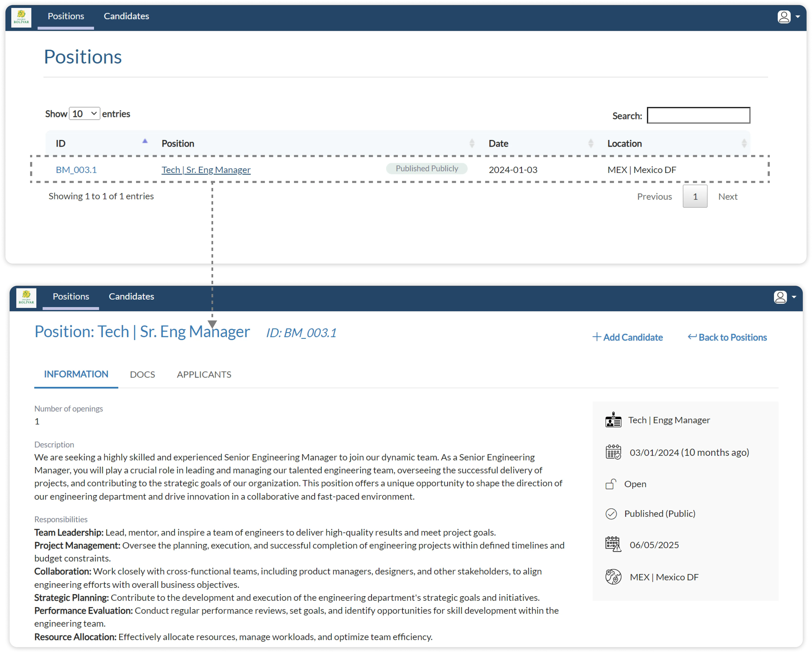Click the ID badge icon beside Tech | Engg Manager
The image size is (812, 653).
coord(613,420)
